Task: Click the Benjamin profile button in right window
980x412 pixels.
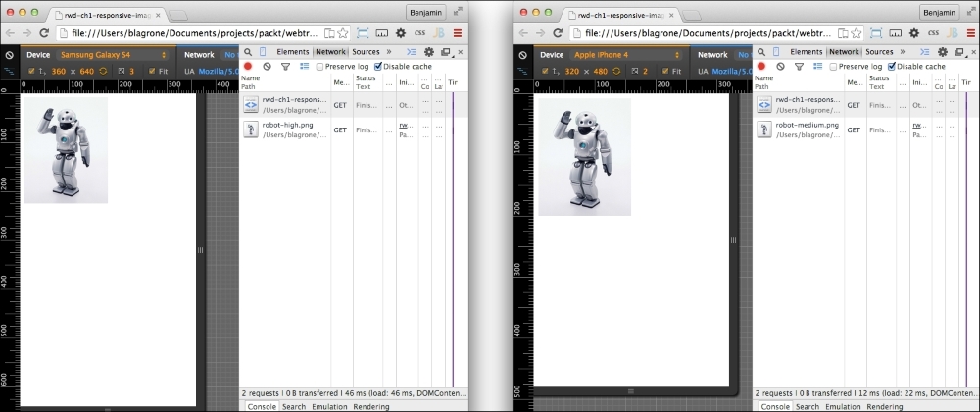Action: point(940,12)
